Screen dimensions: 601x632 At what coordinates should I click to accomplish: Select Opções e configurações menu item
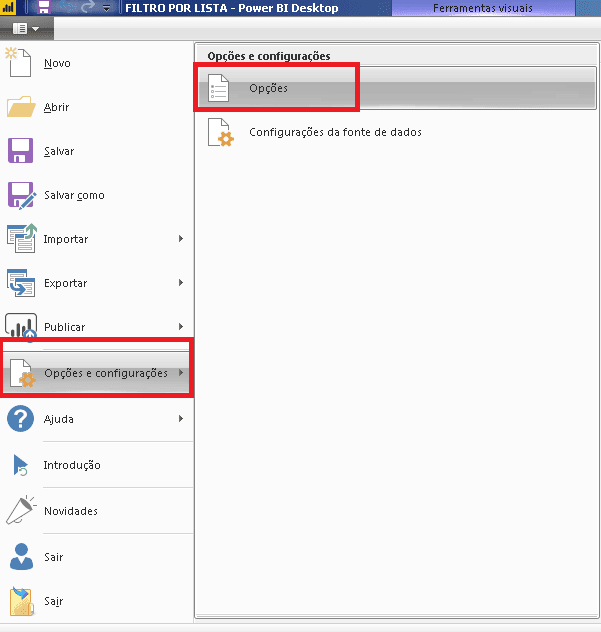(x=97, y=373)
